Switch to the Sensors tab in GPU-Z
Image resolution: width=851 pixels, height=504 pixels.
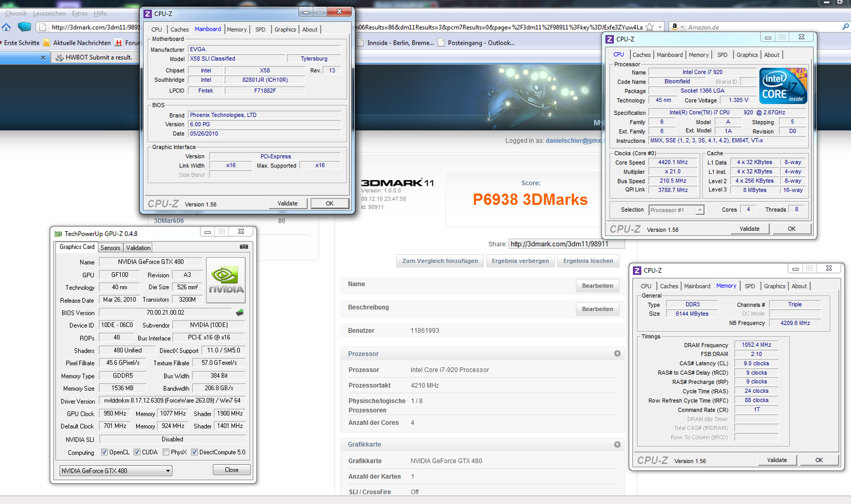pos(111,248)
